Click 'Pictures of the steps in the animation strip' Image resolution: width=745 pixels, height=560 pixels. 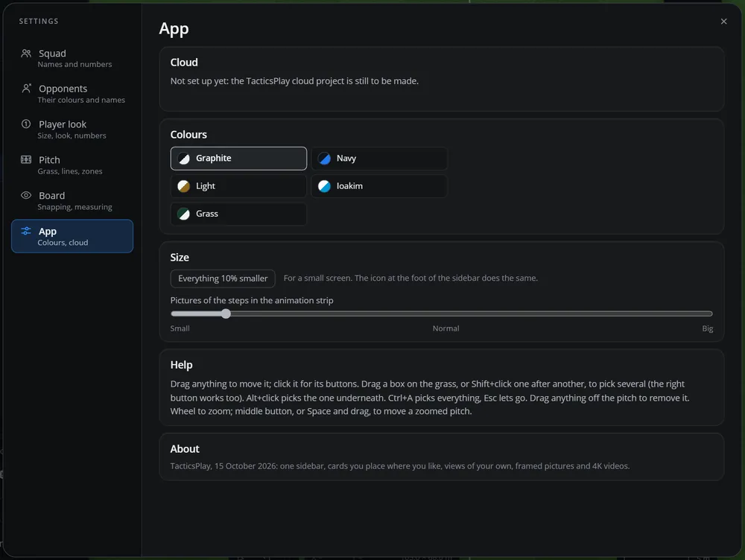click(252, 301)
